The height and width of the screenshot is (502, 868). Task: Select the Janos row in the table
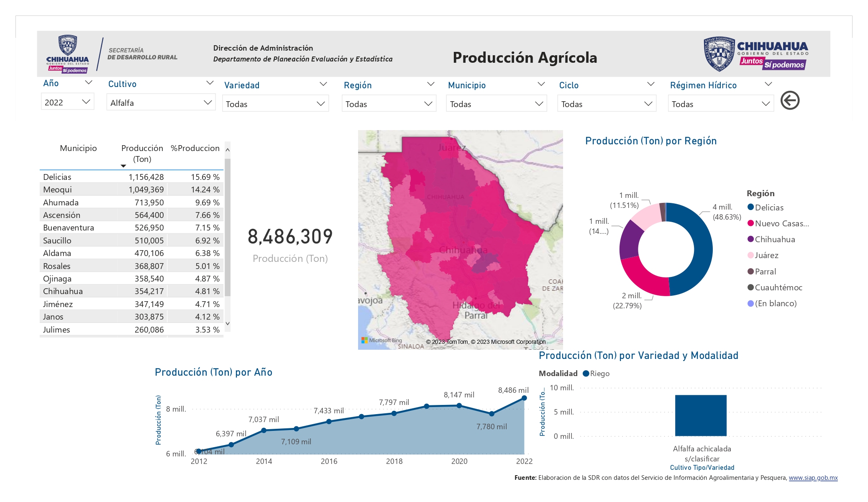[x=131, y=317]
